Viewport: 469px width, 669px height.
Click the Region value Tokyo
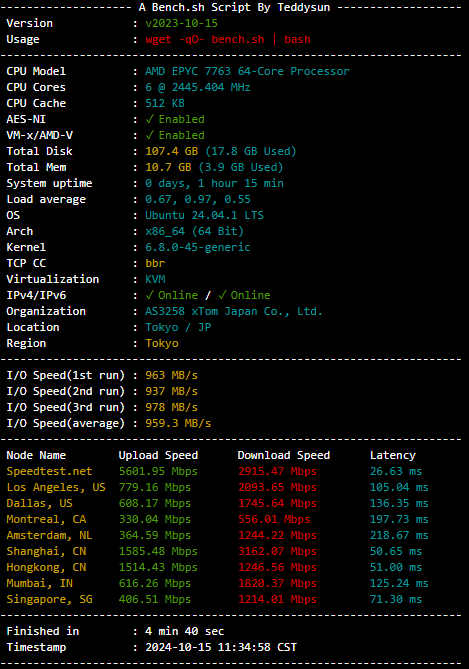(x=162, y=343)
